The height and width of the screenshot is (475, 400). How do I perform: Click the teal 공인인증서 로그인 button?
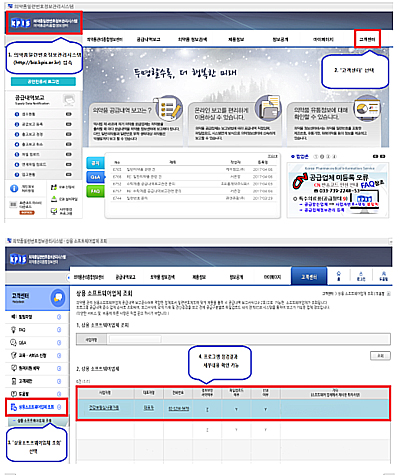click(43, 82)
